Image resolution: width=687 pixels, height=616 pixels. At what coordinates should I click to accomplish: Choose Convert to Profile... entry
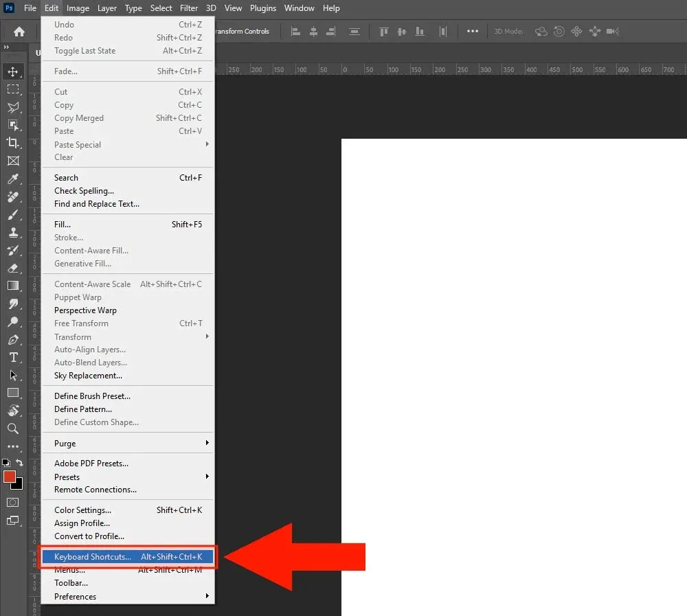tap(128, 536)
